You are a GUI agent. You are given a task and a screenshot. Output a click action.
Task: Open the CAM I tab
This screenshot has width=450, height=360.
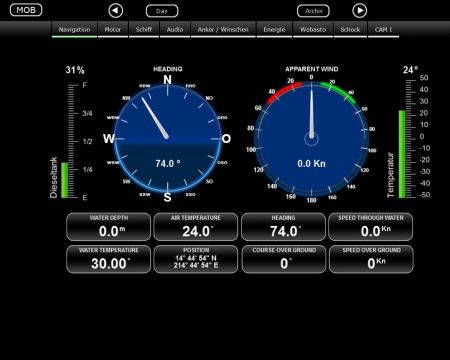[383, 30]
